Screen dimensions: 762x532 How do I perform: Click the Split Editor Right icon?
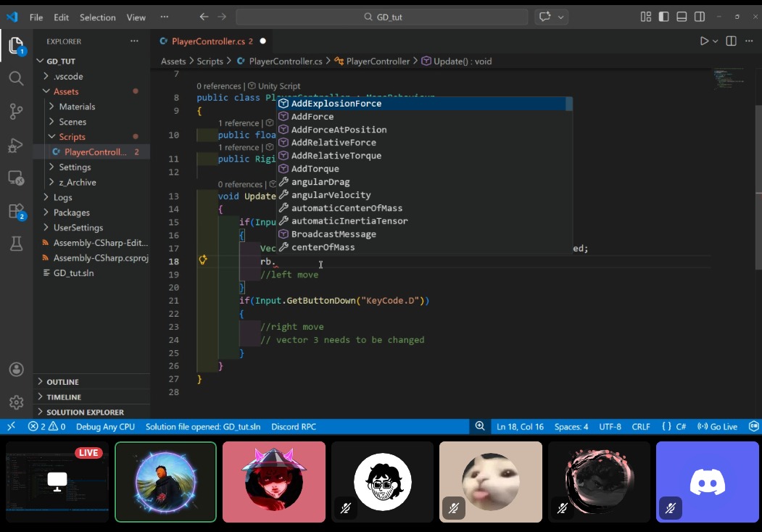(731, 41)
